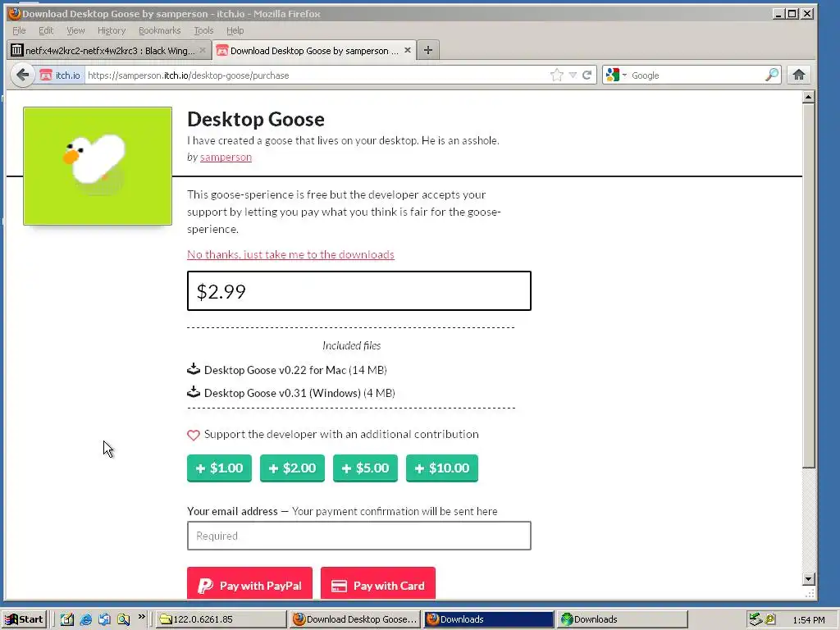Click the vertical scrollbar thumb

coord(809,286)
